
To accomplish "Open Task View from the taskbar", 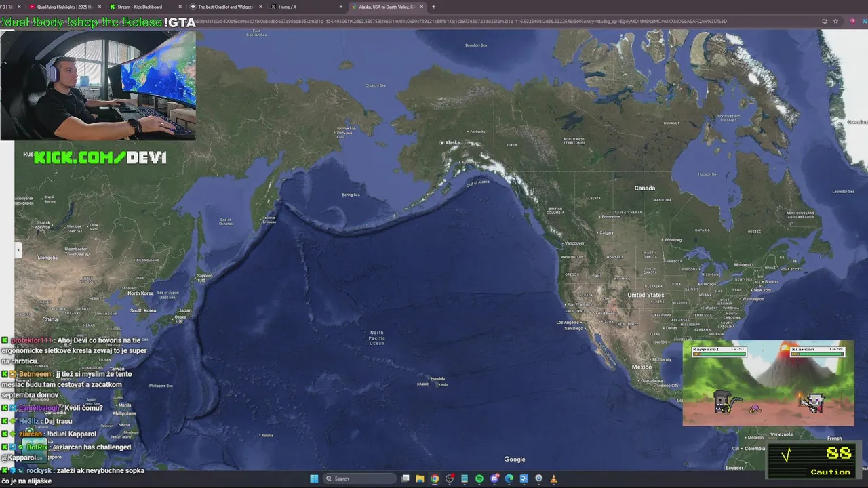I will pos(405,479).
